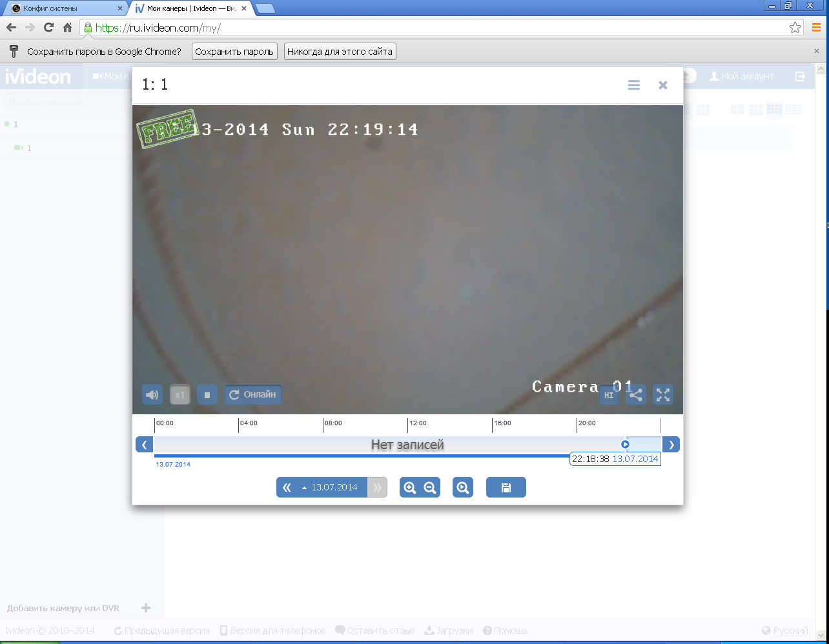Open Версия для телефонов footer link

point(272,630)
